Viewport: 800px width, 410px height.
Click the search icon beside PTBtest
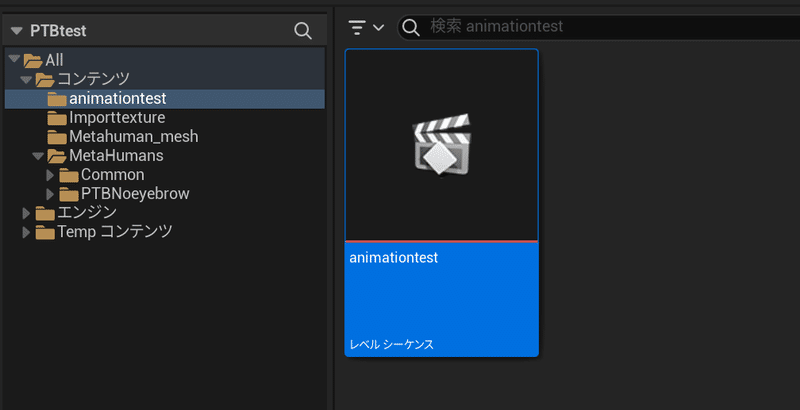(x=303, y=31)
